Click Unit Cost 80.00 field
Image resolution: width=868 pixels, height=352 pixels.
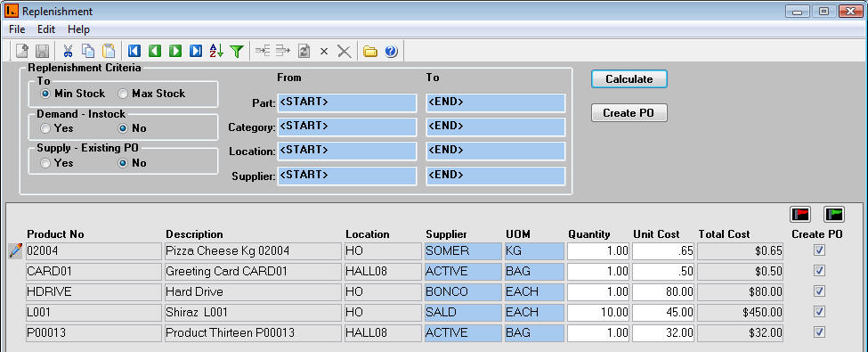(663, 291)
